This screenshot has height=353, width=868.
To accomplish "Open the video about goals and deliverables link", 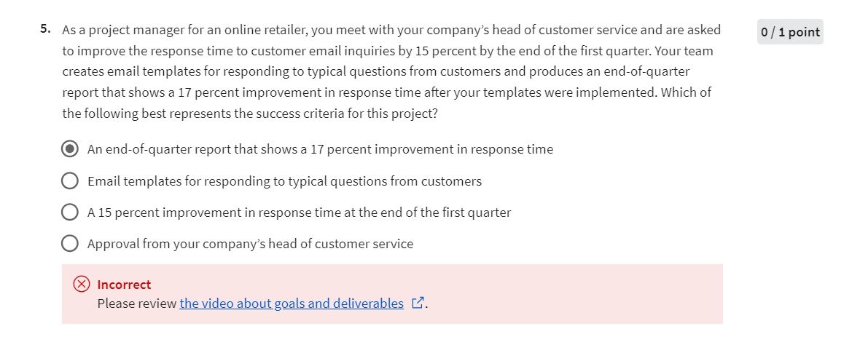I will click(x=292, y=304).
